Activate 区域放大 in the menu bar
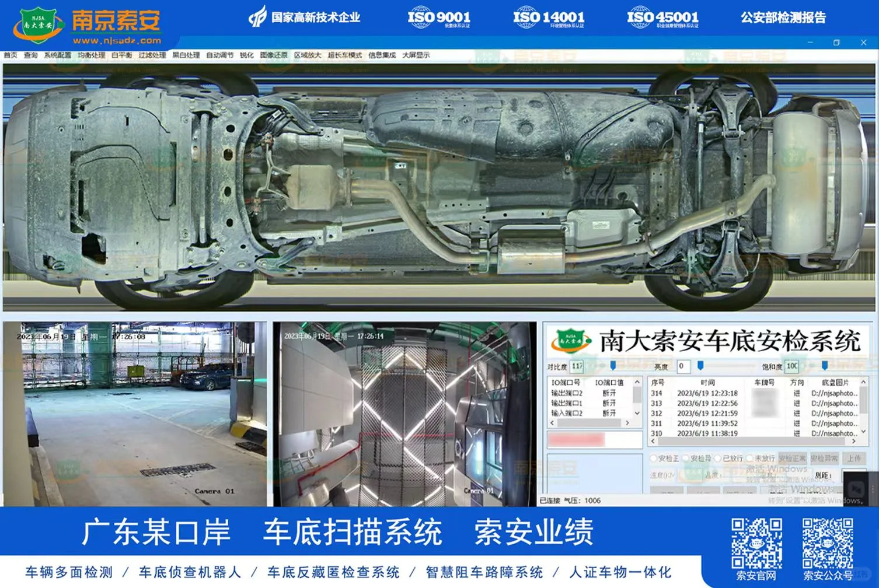 308,55
